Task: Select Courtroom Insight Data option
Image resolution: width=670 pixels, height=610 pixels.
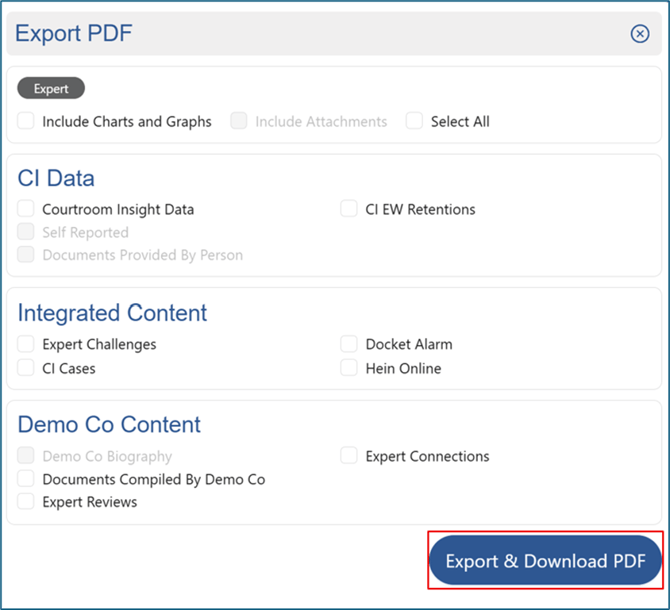Action: tap(26, 209)
